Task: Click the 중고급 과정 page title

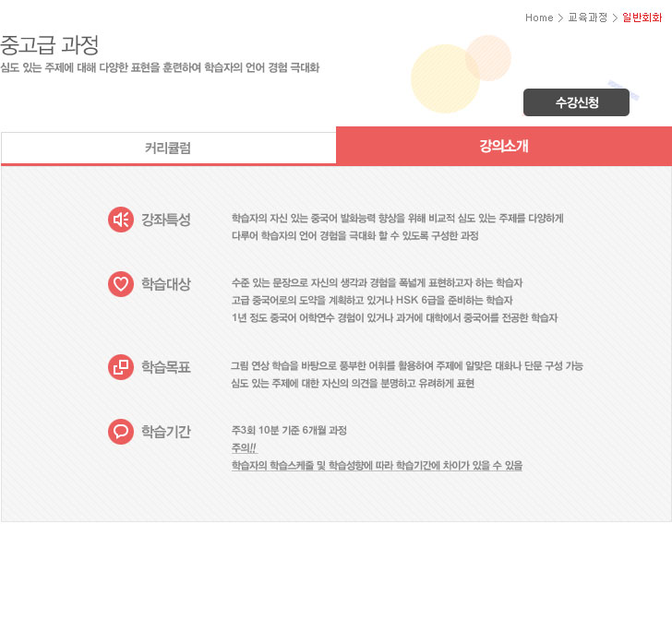Action: pos(50,45)
